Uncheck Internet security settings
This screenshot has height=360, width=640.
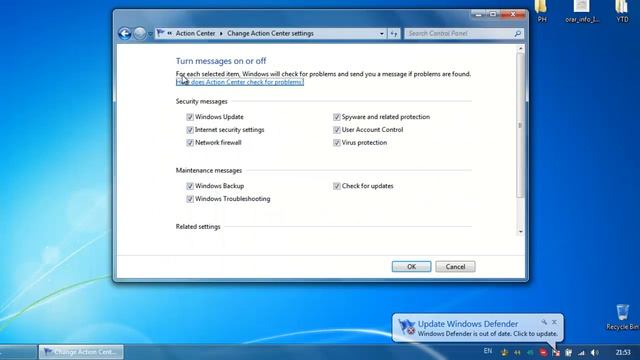coord(190,130)
